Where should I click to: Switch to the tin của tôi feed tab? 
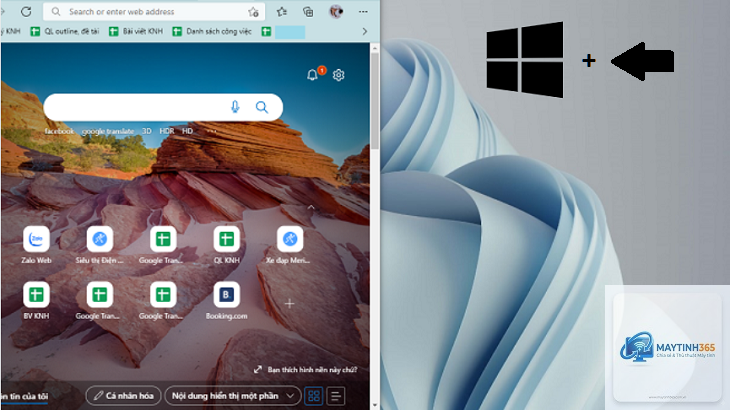click(24, 396)
